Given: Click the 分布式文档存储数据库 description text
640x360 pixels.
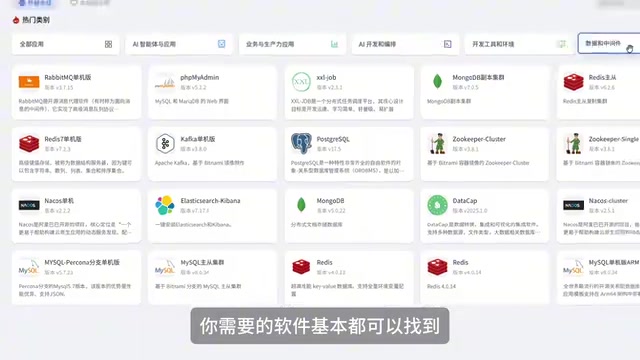Looking at the screenshot, I should [317, 224].
